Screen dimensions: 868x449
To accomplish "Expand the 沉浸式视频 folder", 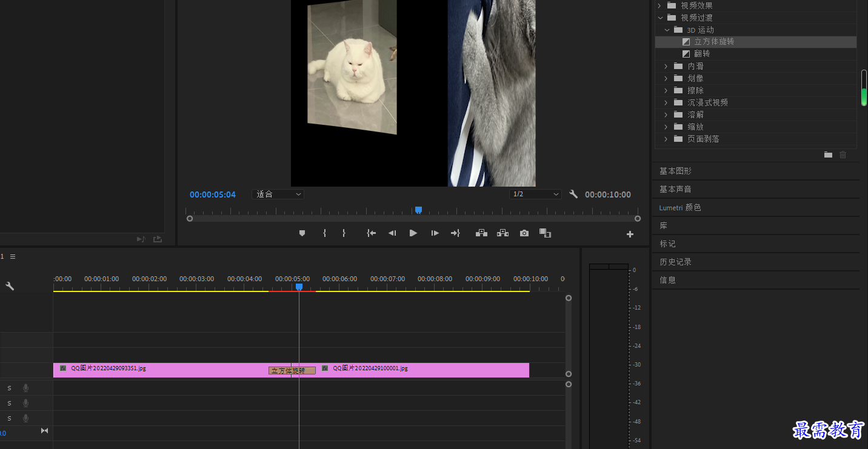I will click(666, 102).
